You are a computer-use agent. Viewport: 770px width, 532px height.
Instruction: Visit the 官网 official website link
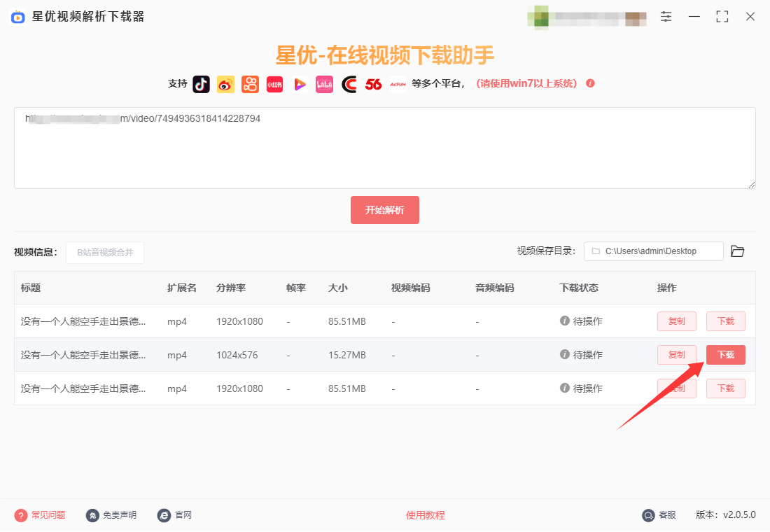(175, 514)
